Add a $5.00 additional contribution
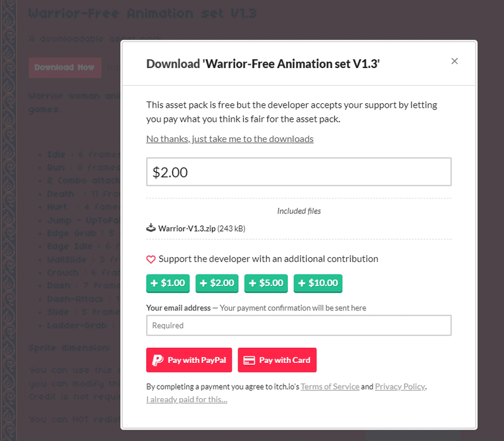The image size is (504, 441). click(266, 283)
